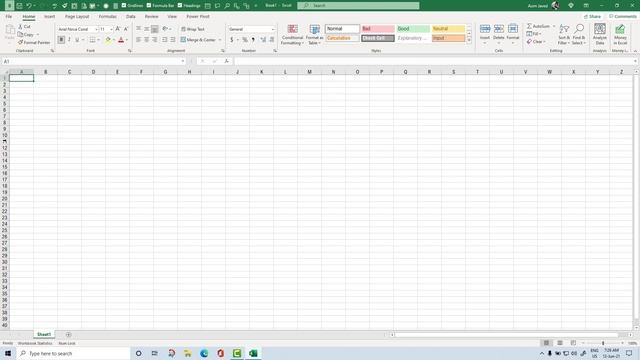
Task: Click the Decrease Decimal icon
Action: point(271,40)
